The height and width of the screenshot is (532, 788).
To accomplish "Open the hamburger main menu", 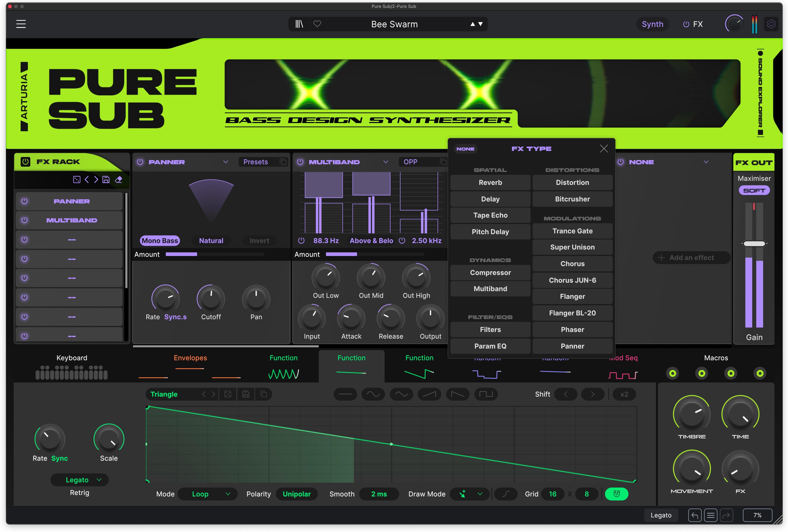I will (x=21, y=24).
